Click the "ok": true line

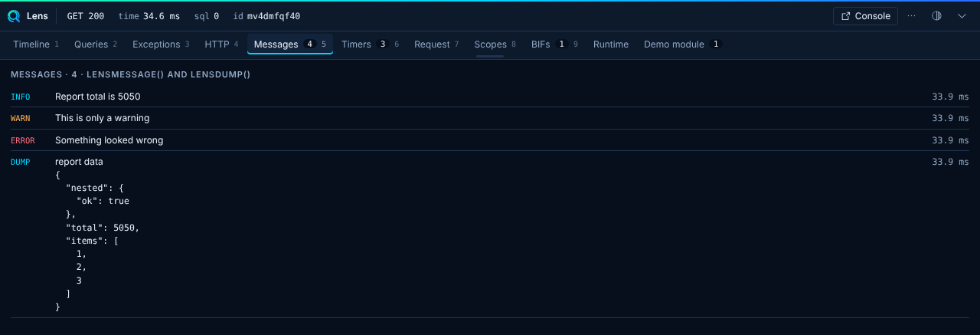103,201
